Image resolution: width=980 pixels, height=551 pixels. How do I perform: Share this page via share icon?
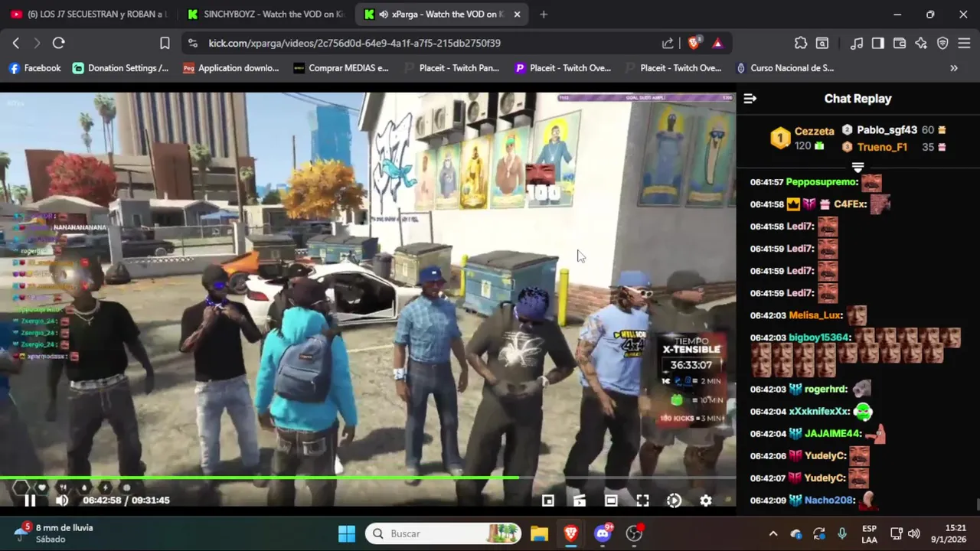pyautogui.click(x=668, y=44)
